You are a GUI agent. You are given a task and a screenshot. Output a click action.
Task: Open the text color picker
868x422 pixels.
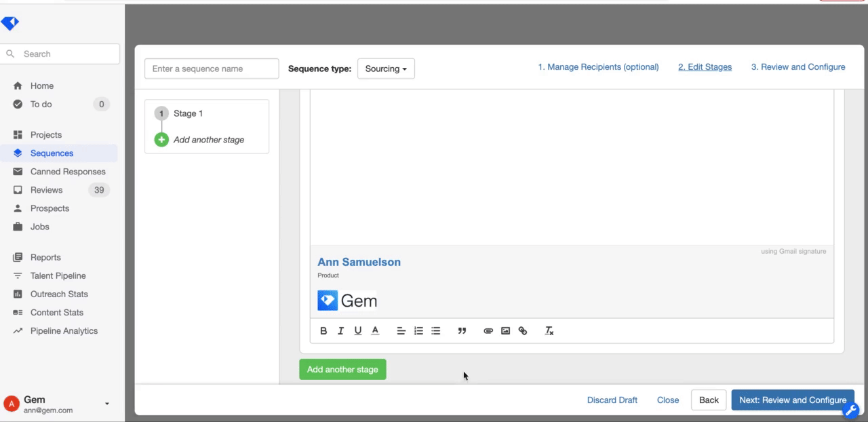pos(375,331)
